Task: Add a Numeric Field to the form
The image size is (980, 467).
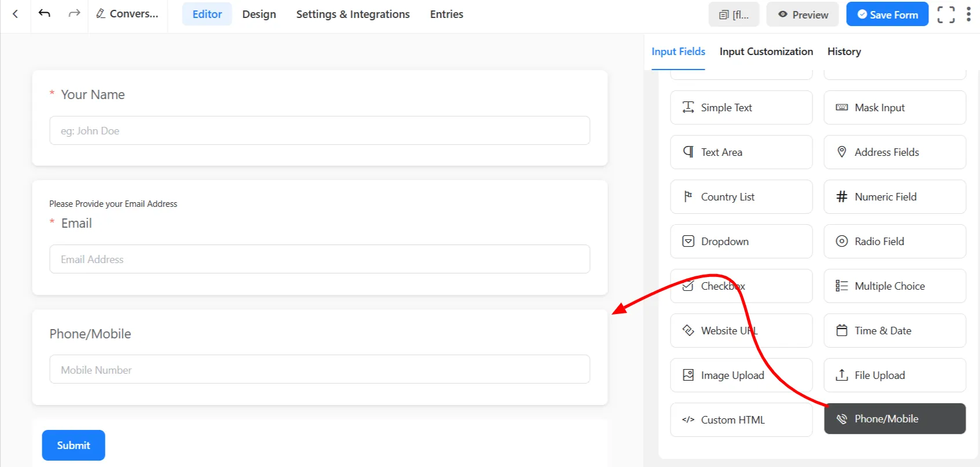Action: [894, 197]
